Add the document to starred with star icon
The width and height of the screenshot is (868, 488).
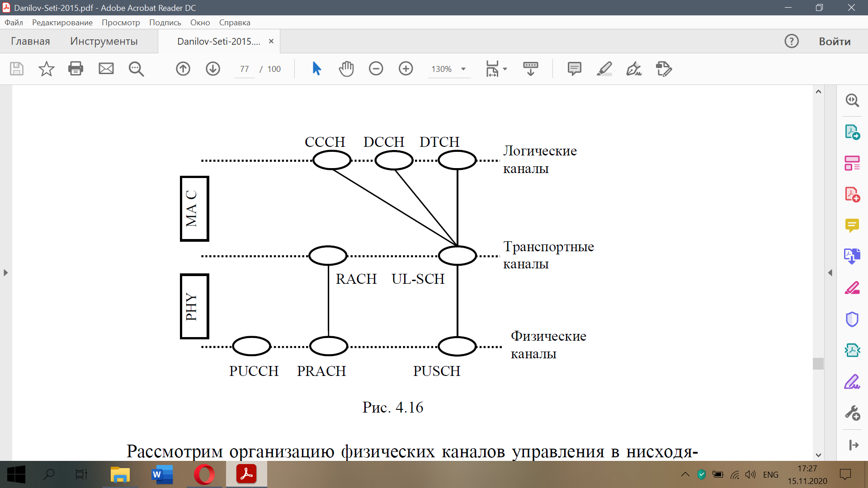46,69
